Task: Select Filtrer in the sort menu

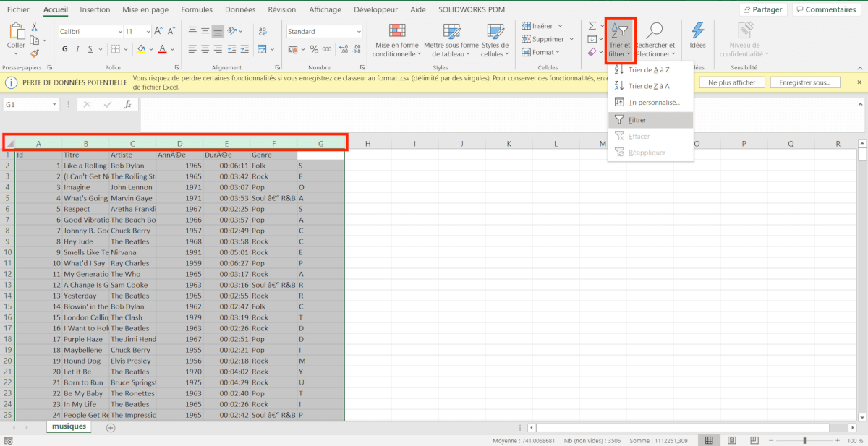Action: (651, 120)
